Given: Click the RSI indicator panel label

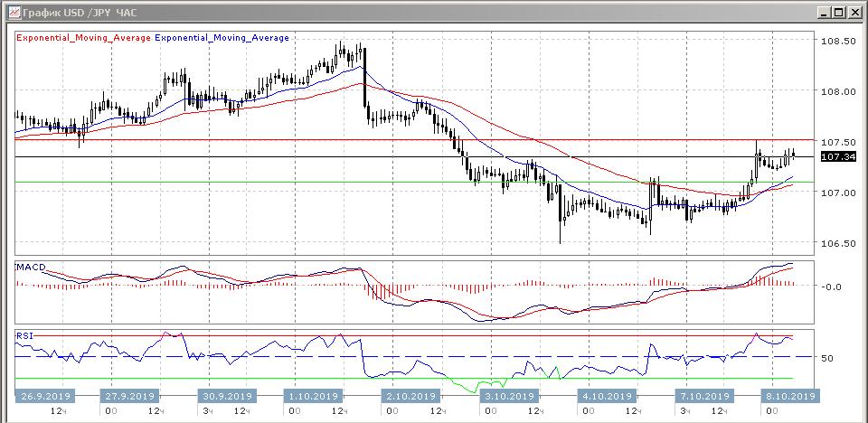Looking at the screenshot, I should point(24,335).
